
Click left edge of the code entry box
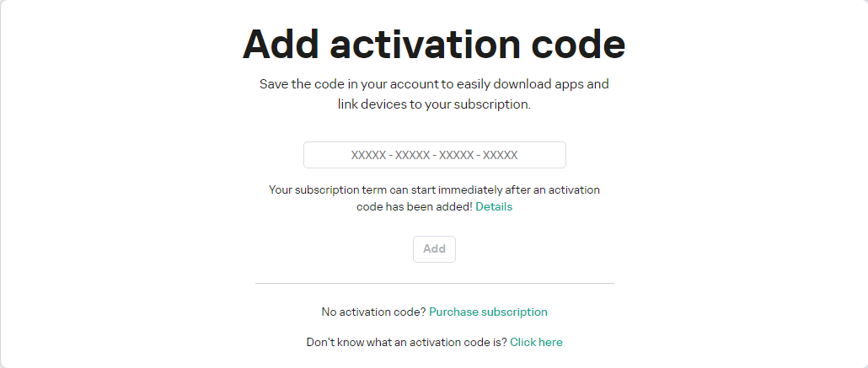(308, 155)
